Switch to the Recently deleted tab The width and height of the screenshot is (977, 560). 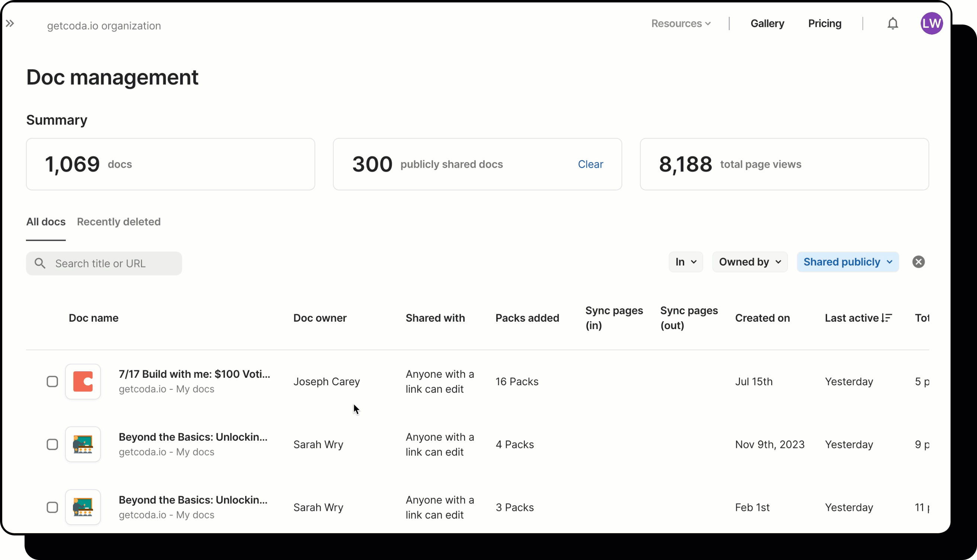119,222
